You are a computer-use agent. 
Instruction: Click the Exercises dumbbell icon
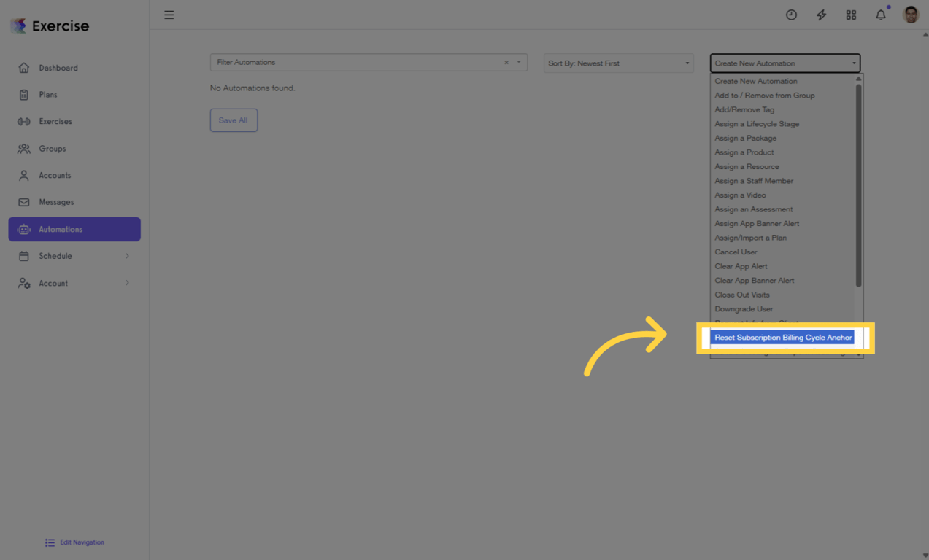(x=26, y=121)
